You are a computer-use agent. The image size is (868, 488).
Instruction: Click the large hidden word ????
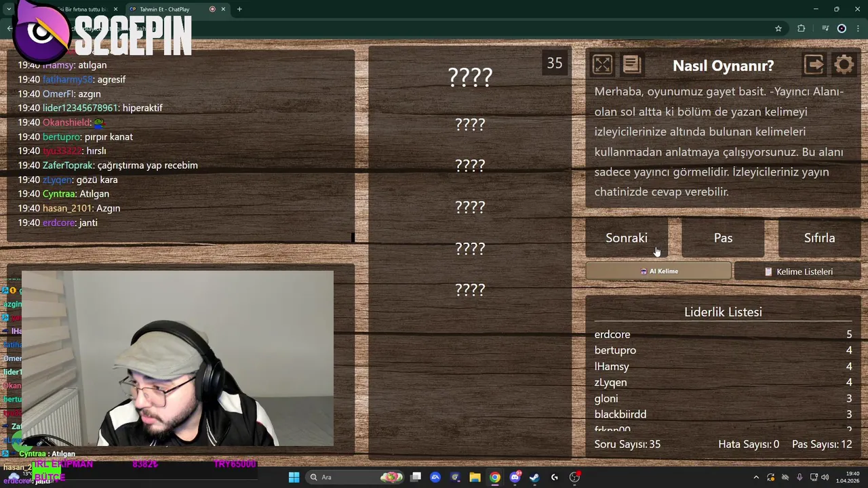click(x=470, y=77)
